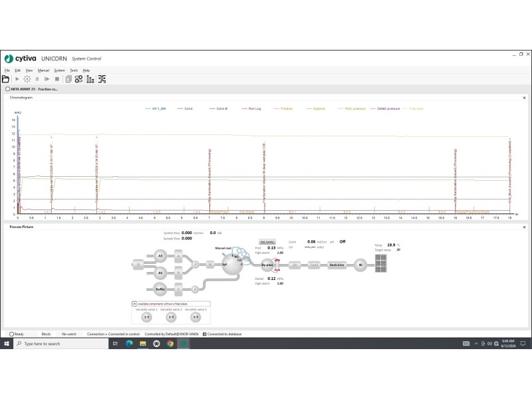Click system pump B component
This screenshot has width=532, height=399.
click(178, 273)
